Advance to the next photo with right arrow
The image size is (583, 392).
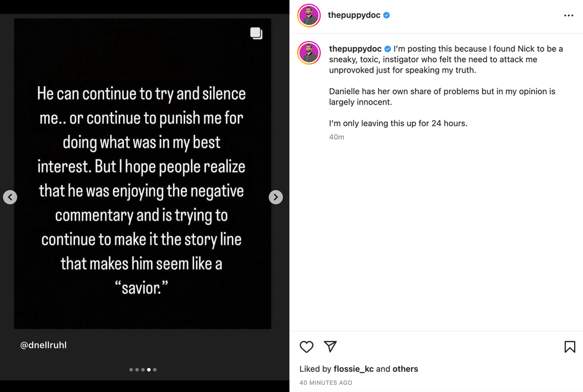click(275, 197)
